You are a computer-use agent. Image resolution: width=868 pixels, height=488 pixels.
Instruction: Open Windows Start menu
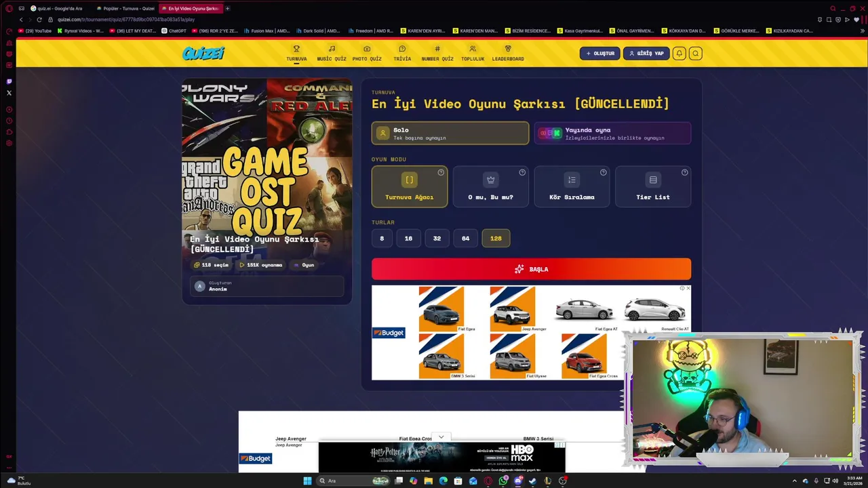tap(307, 481)
